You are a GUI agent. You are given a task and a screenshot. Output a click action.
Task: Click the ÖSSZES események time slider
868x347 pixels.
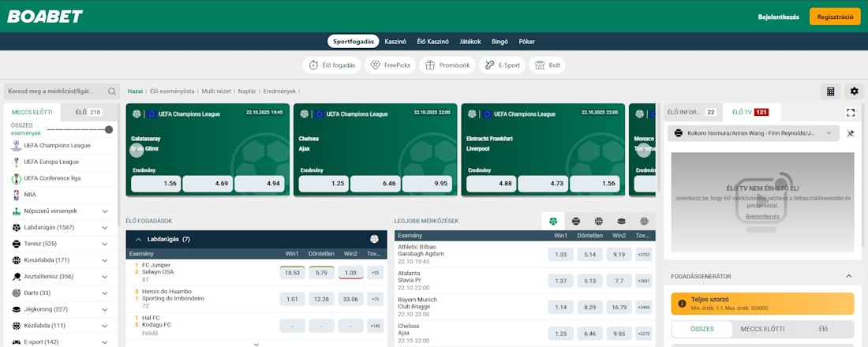pyautogui.click(x=79, y=129)
